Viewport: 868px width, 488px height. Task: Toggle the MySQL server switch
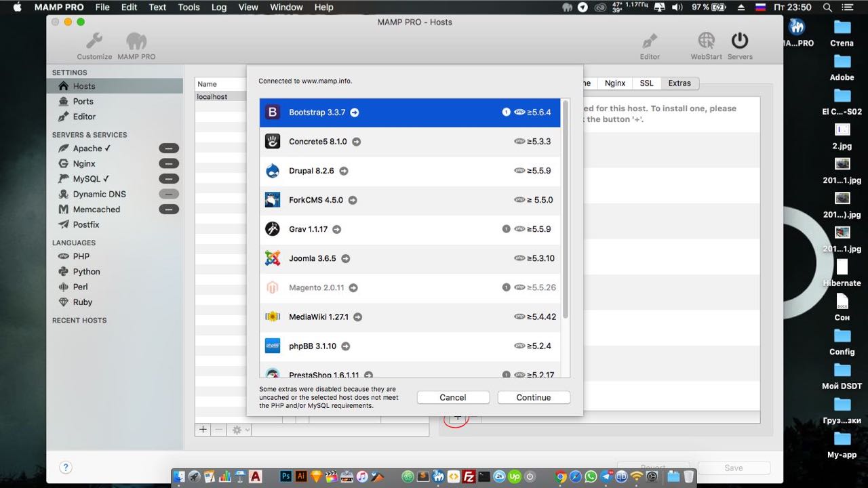pyautogui.click(x=169, y=179)
